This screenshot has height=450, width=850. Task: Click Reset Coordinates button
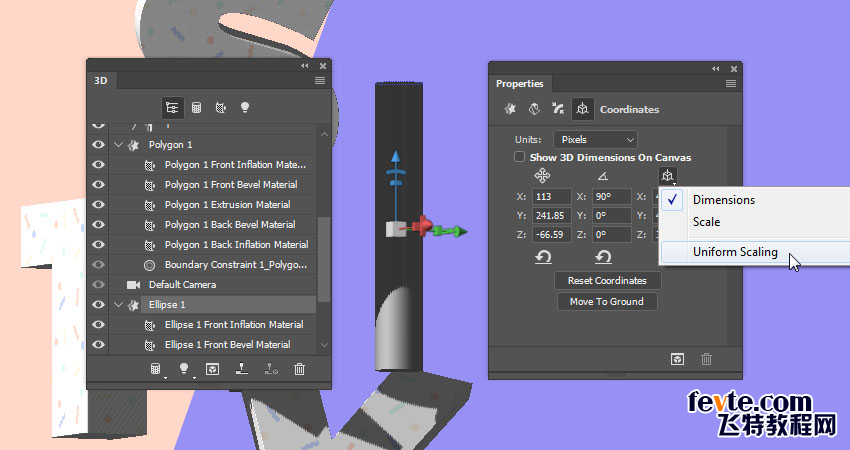tap(607, 281)
